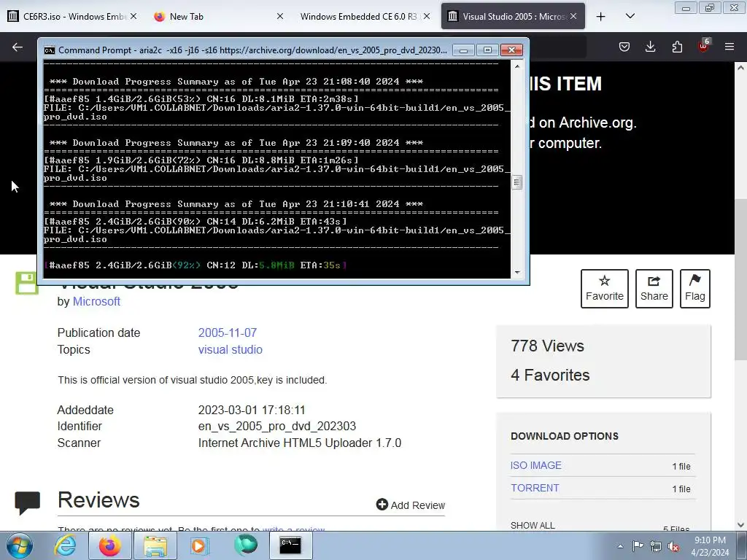The height and width of the screenshot is (560, 747).
Task: Click Command Prompt scrollbar down arrow
Action: coord(517,273)
